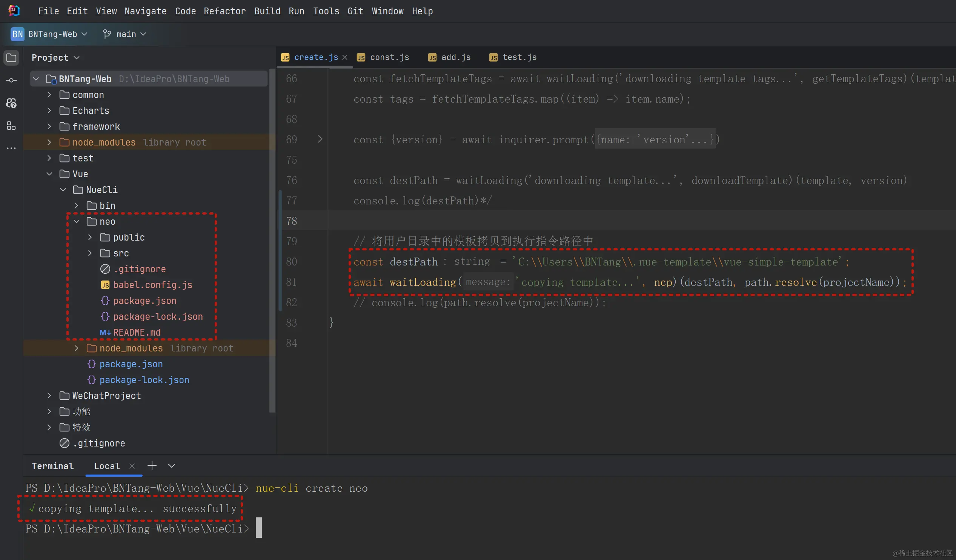Open the terminal options dropdown arrow
Viewport: 956px width, 560px height.
[172, 466]
